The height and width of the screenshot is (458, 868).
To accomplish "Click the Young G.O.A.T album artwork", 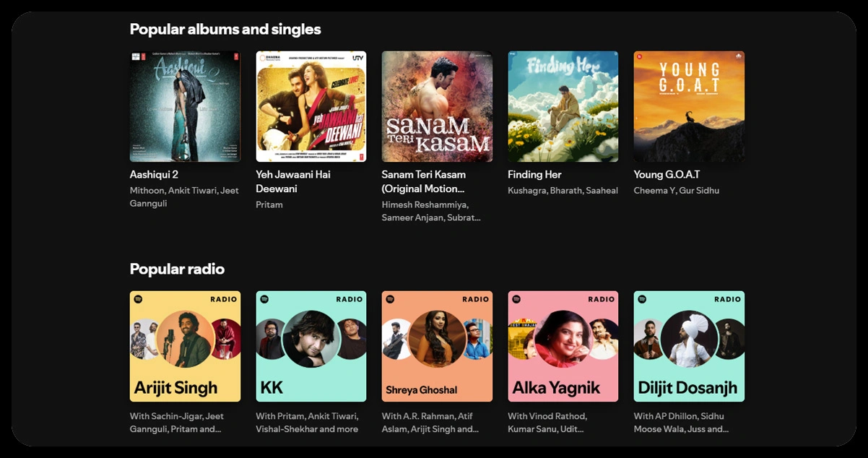I will click(x=689, y=106).
